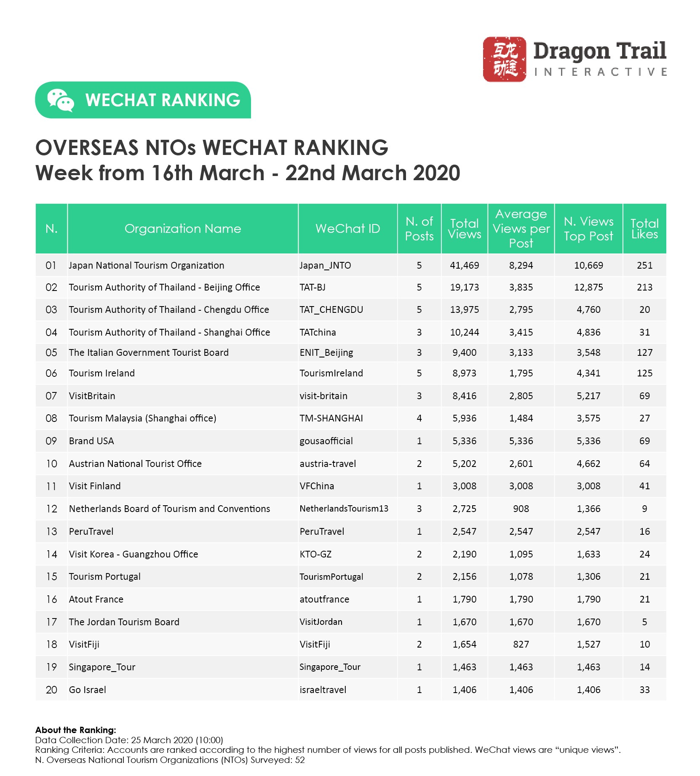
Task: Click the Go Israel row name
Action: coord(88,690)
